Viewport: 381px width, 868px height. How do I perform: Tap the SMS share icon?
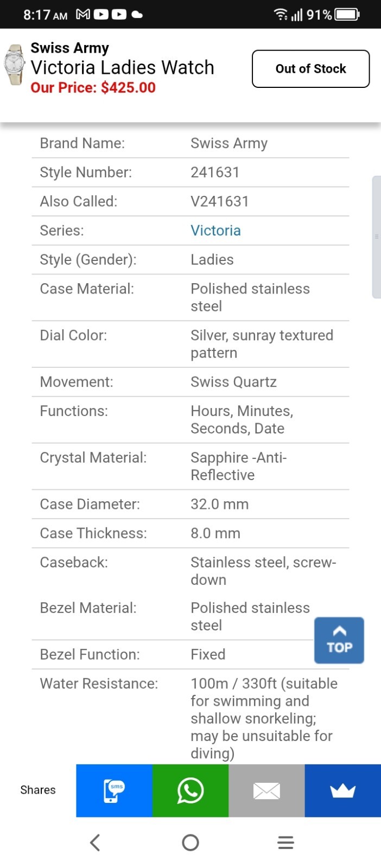coord(114,790)
